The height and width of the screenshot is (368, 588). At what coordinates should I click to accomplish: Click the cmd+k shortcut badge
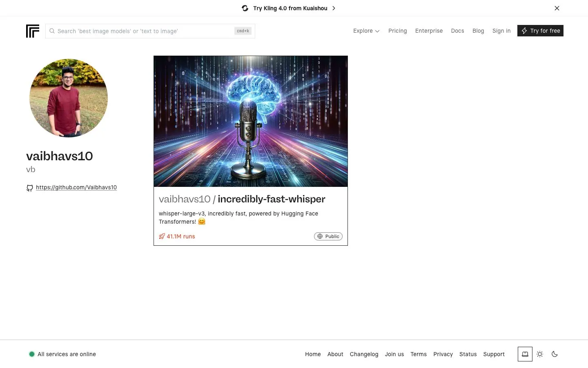tap(243, 31)
